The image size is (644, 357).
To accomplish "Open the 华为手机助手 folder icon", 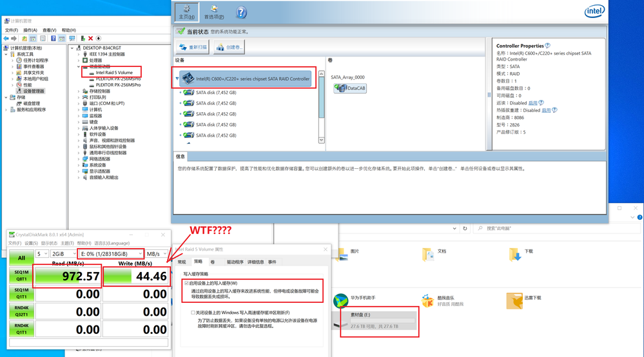I will point(340,300).
